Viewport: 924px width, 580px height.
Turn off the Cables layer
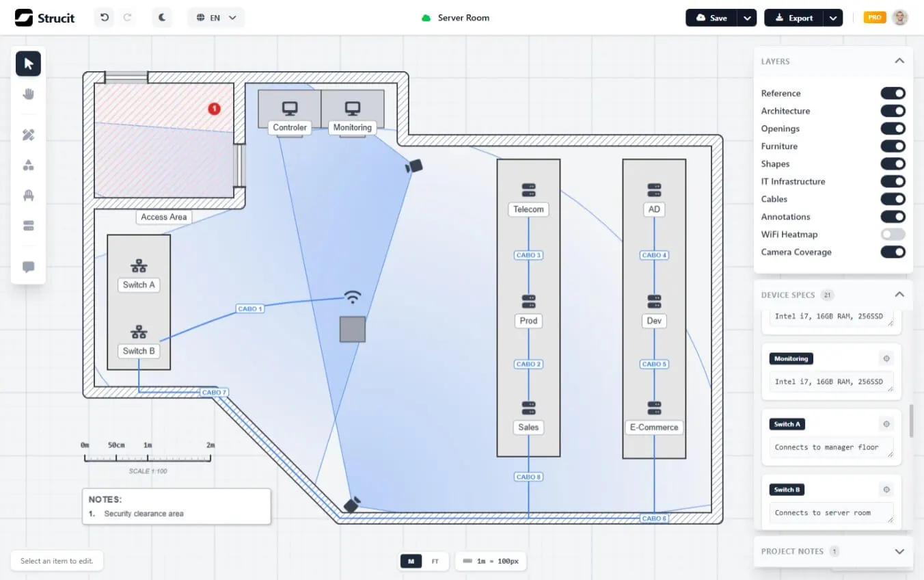click(893, 199)
